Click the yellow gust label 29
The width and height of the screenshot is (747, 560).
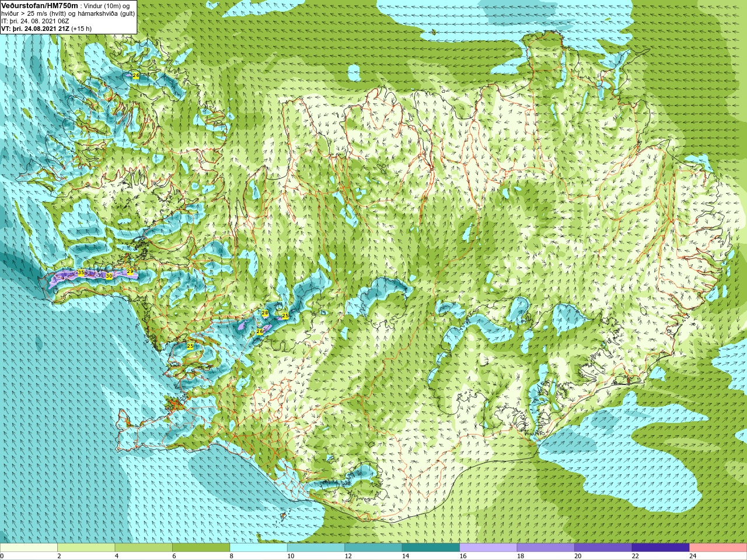(130, 272)
